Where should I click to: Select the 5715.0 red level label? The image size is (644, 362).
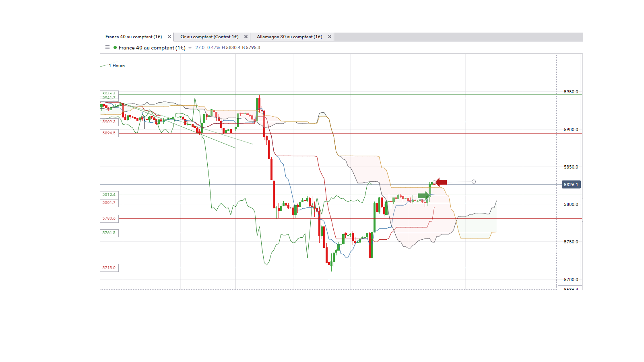[x=109, y=268]
